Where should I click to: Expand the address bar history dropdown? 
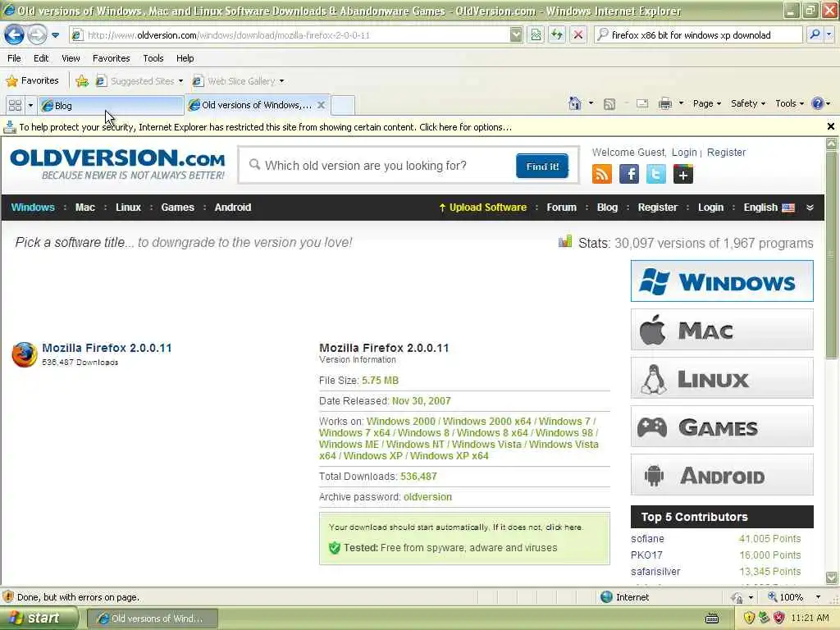(x=516, y=35)
